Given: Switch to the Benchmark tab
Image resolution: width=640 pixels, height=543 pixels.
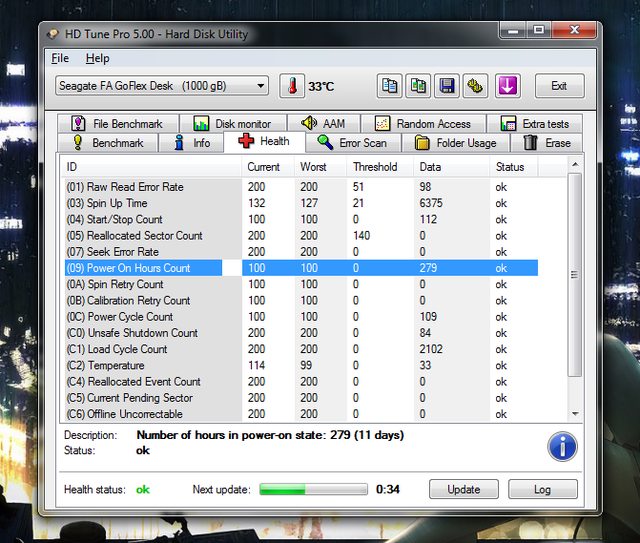Looking at the screenshot, I should click(x=108, y=143).
